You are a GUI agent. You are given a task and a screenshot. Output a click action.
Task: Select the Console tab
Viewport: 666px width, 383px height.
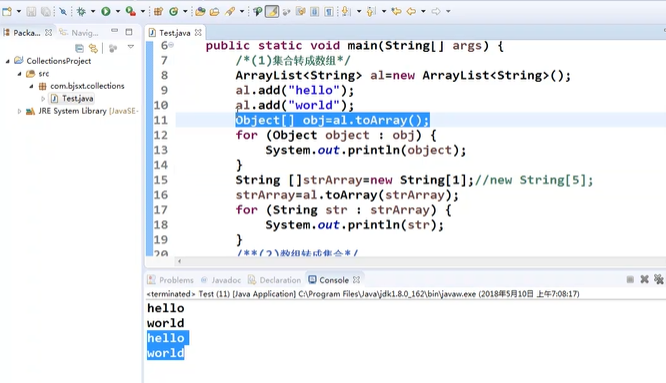334,280
